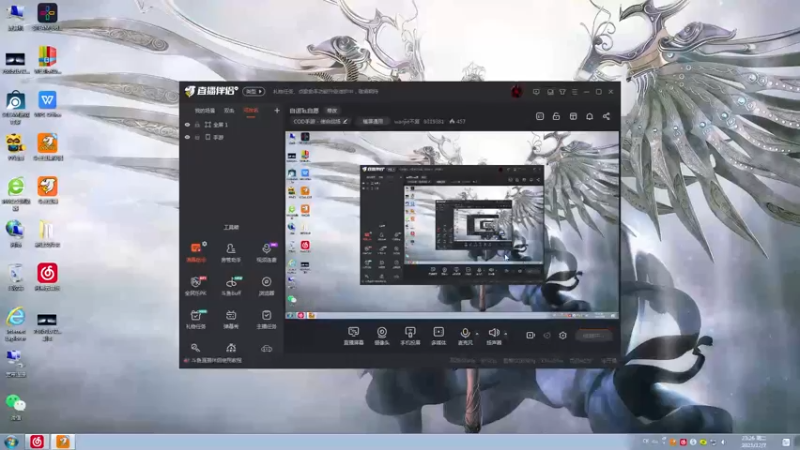Select the 全屏 1 source row

click(x=231, y=124)
